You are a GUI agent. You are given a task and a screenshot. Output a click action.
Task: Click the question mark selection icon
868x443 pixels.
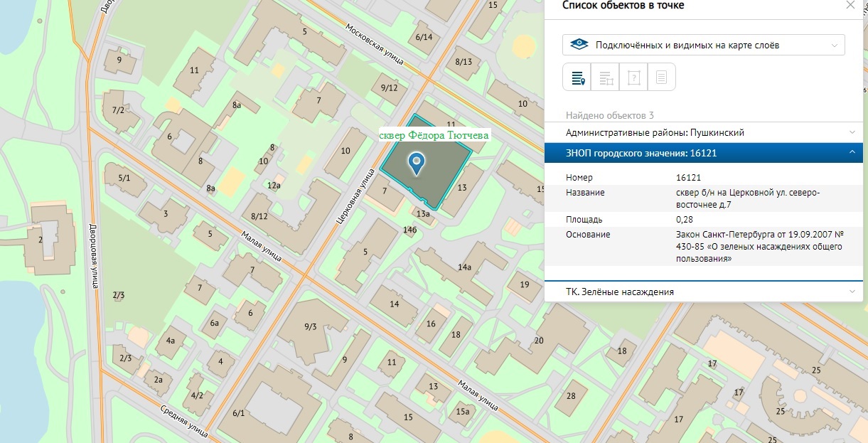coord(633,78)
